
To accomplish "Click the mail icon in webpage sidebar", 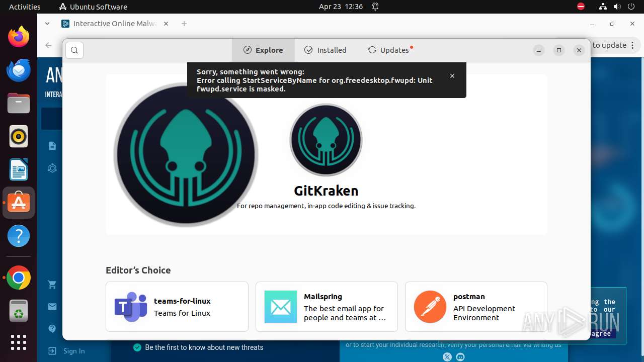I will (x=52, y=307).
